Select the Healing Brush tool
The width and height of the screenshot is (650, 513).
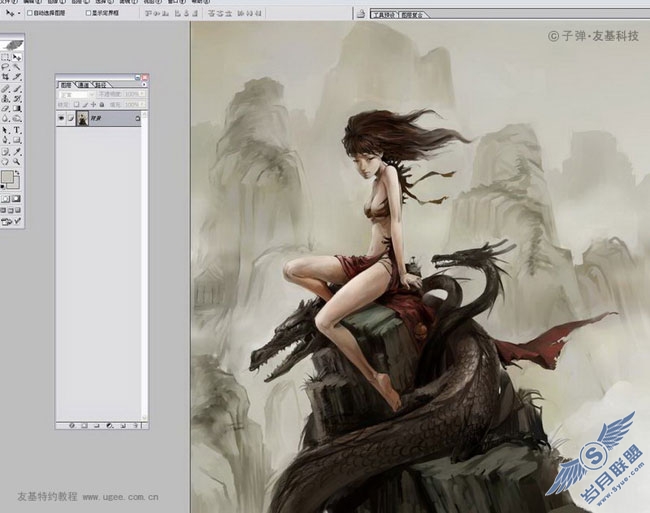[6, 88]
